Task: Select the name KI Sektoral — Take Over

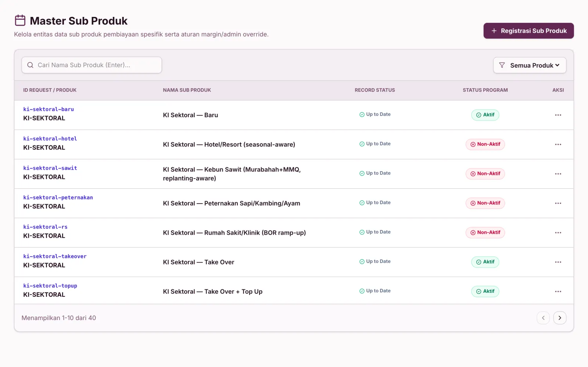Action: [x=198, y=262]
